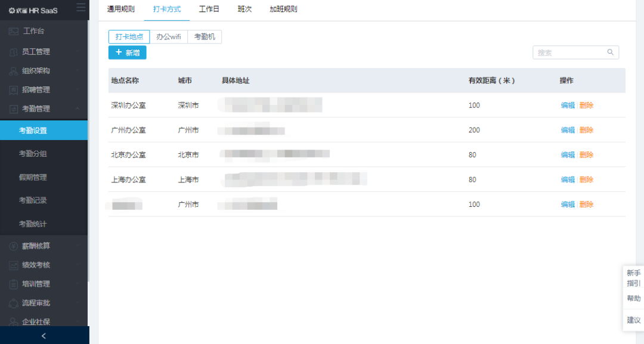Expand the 招聘管理 menu chevron
644x344 pixels.
77,89
